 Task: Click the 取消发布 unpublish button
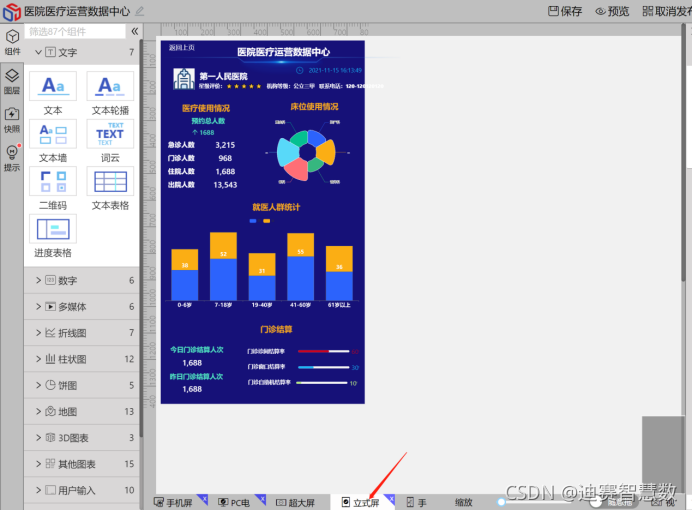pyautogui.click(x=667, y=11)
